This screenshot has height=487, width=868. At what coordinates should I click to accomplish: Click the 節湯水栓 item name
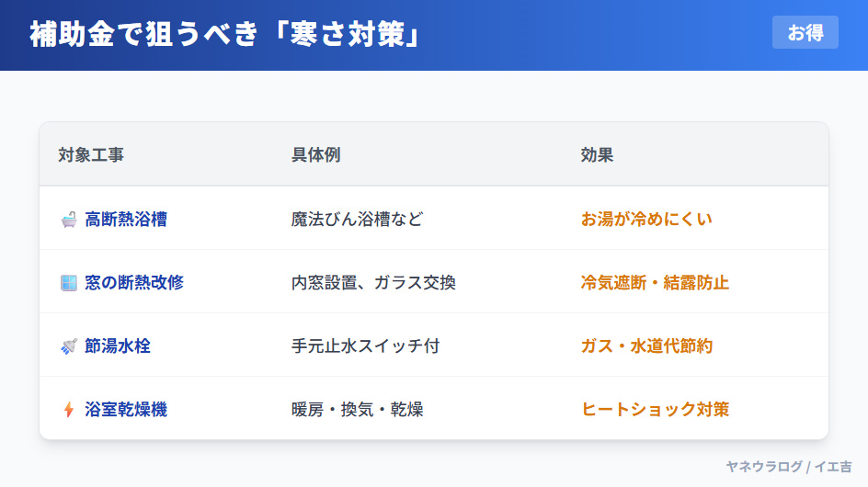(118, 346)
